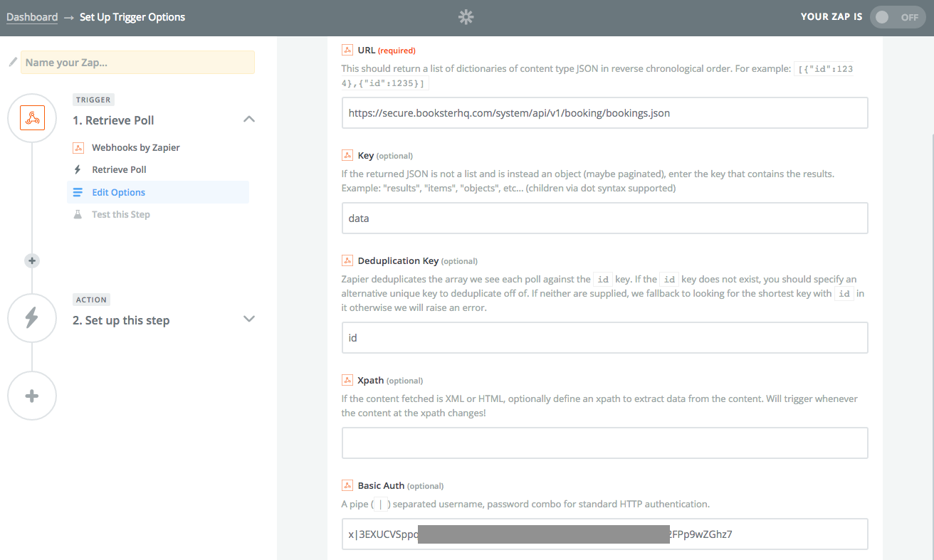Click the webhook icon beside Basic Auth

coord(347,486)
